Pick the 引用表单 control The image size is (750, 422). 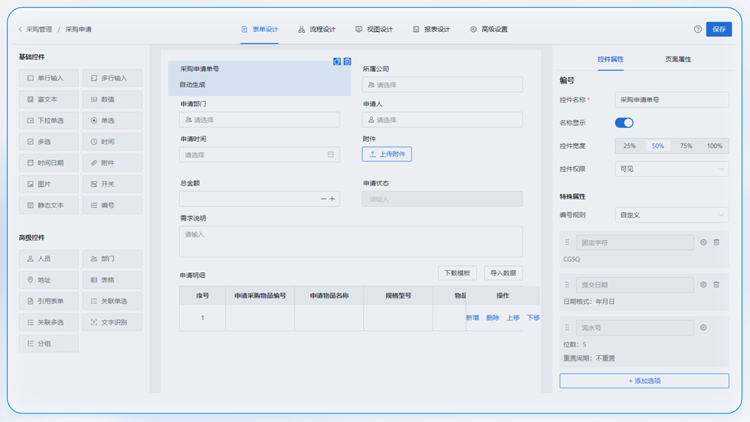pos(49,301)
